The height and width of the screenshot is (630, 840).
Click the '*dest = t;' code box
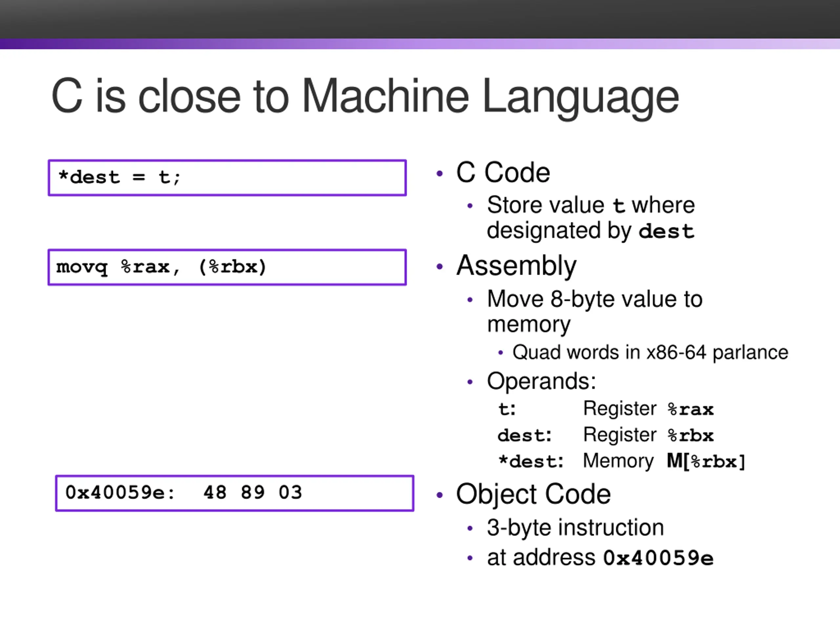point(227,178)
